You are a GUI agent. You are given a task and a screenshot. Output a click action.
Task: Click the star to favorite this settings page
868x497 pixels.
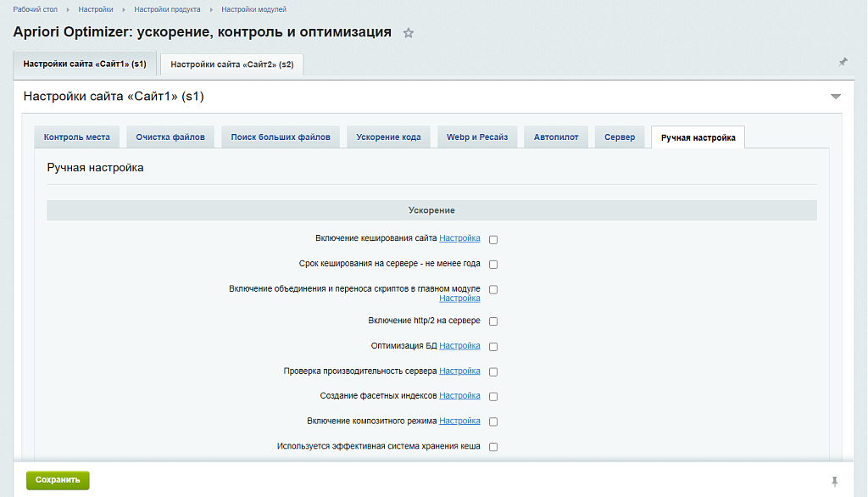tap(409, 32)
